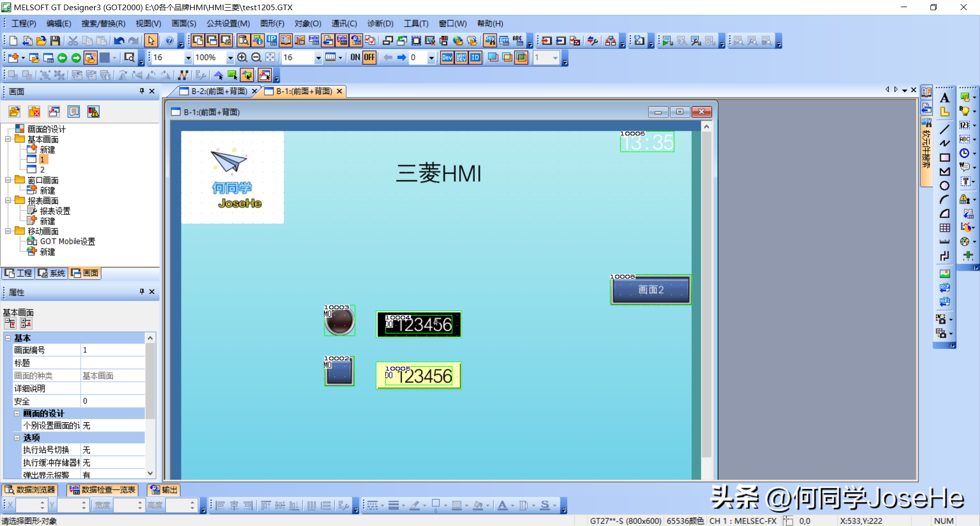980x526 pixels.
Task: Click the insert Image icon in toolbox
Action: [x=945, y=274]
